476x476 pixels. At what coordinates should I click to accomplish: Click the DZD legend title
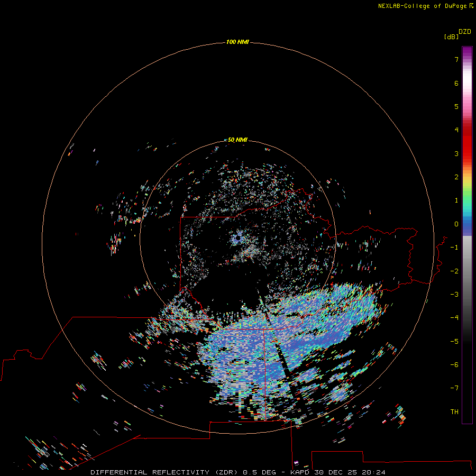click(465, 32)
